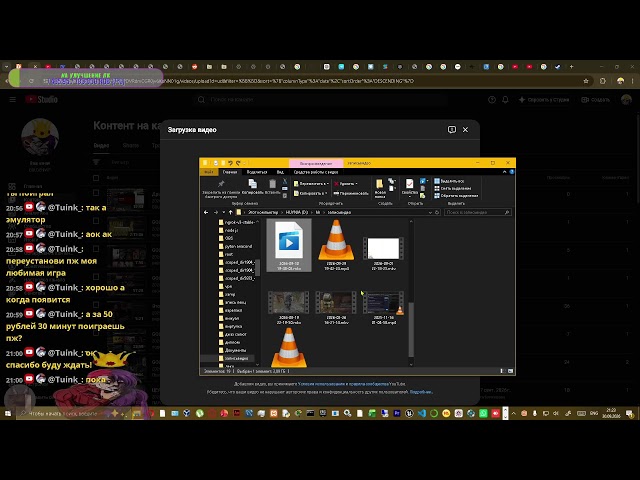Click the New folder icon

(380, 184)
